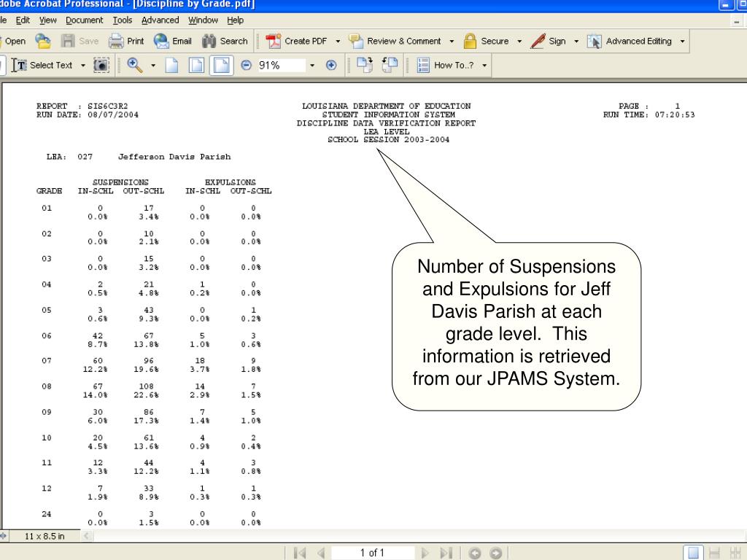This screenshot has width=747, height=560.
Task: Expand the Select Text tool dropdown
Action: coord(83,65)
